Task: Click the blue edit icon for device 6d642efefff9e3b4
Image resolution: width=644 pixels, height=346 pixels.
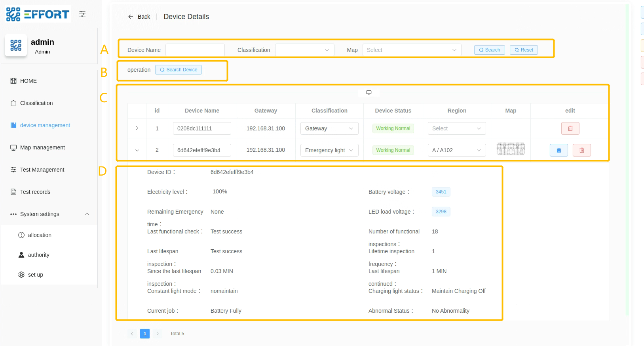Action: click(559, 150)
